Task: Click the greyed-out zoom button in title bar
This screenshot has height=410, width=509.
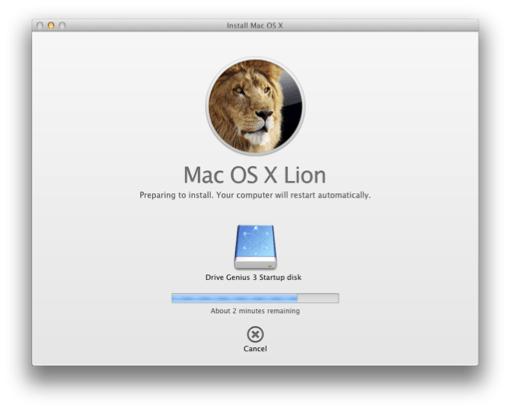Action: (x=62, y=25)
